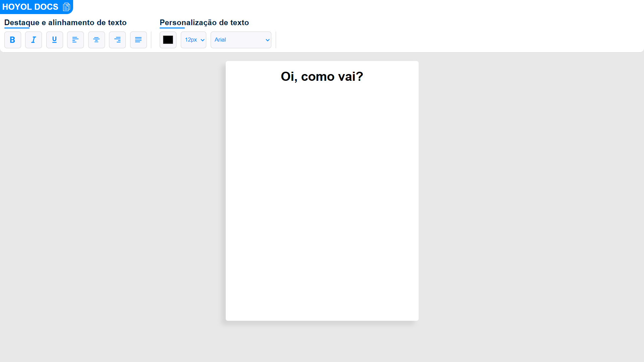This screenshot has width=644, height=362.
Task: Align text to the right
Action: pyautogui.click(x=117, y=40)
